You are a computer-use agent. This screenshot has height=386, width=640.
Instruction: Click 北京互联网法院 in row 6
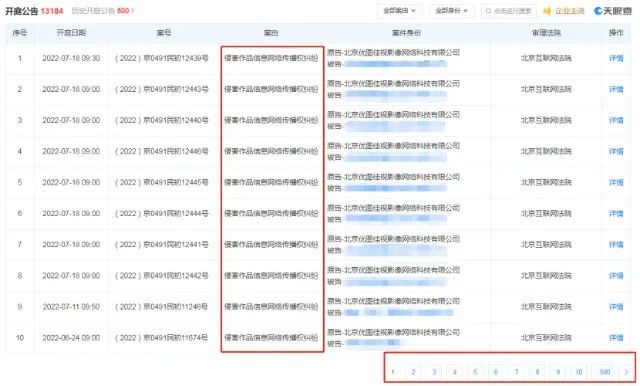tap(546, 213)
